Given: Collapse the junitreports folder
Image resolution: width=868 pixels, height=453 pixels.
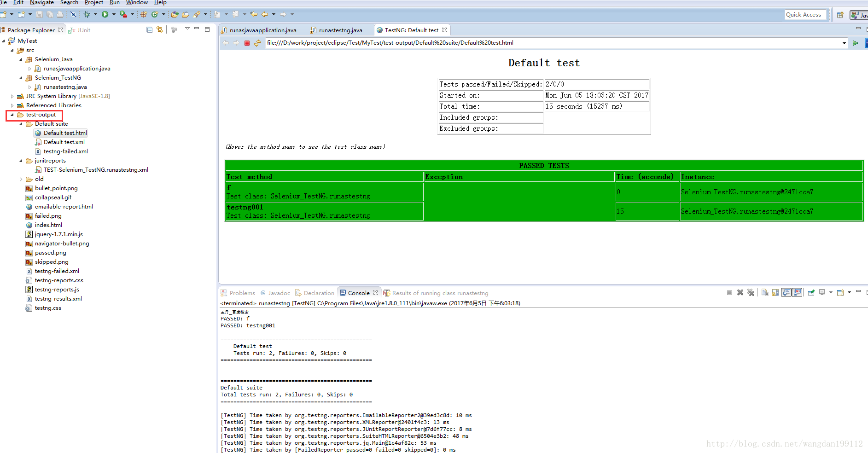Looking at the screenshot, I should pyautogui.click(x=21, y=161).
